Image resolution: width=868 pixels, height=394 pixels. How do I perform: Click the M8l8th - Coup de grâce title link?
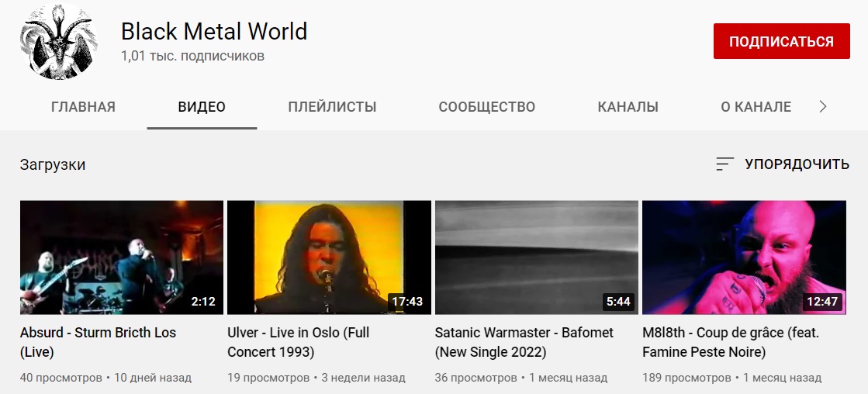coord(731,342)
